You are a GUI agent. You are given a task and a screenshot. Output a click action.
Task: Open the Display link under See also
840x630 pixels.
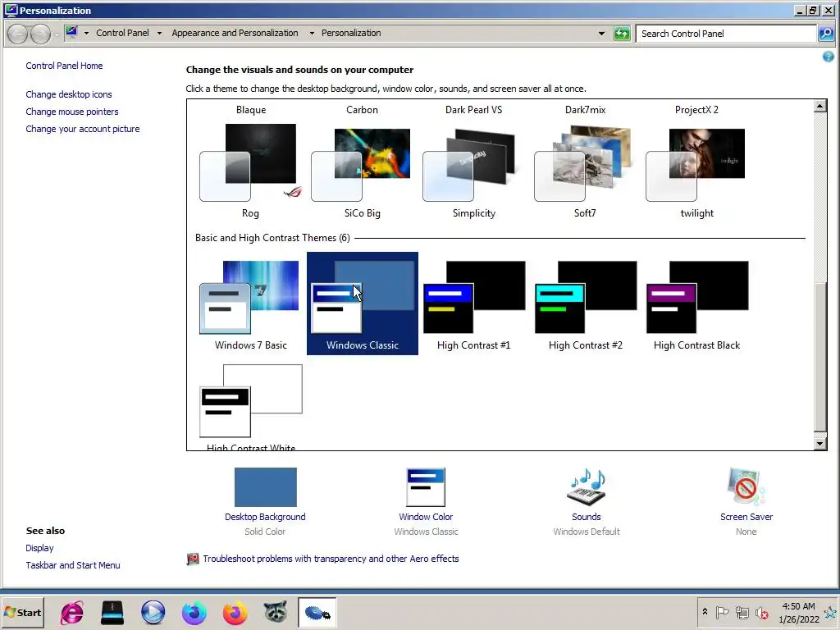[39, 548]
